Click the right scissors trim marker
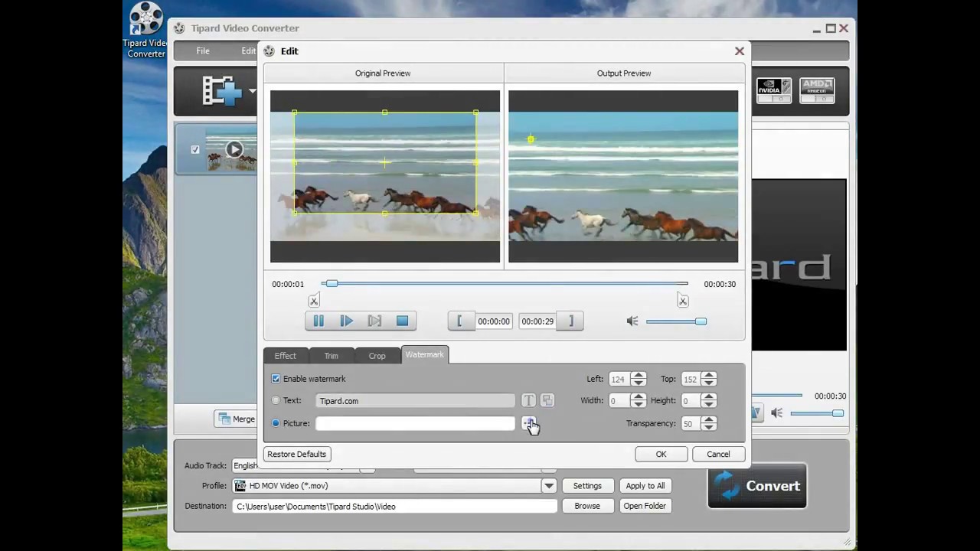This screenshot has width=980, height=551. [x=683, y=301]
